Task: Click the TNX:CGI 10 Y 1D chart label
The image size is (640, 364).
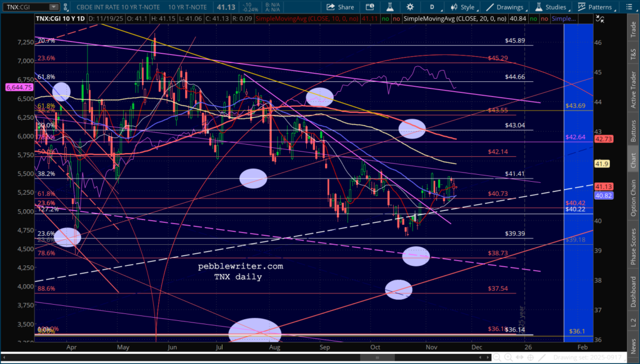Action: point(61,19)
